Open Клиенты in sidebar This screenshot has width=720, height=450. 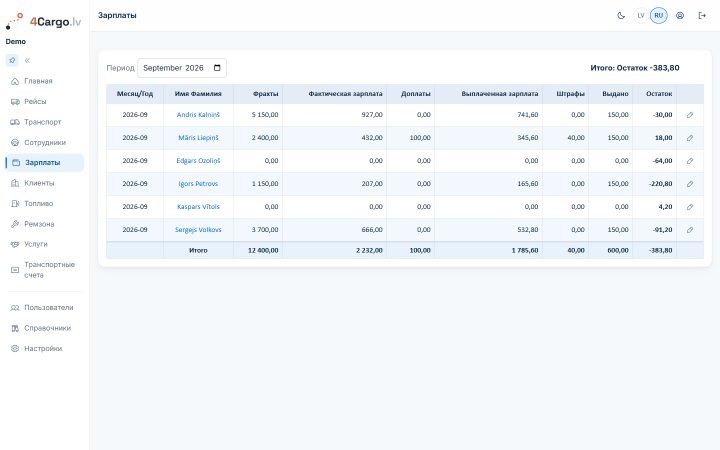pos(45,183)
